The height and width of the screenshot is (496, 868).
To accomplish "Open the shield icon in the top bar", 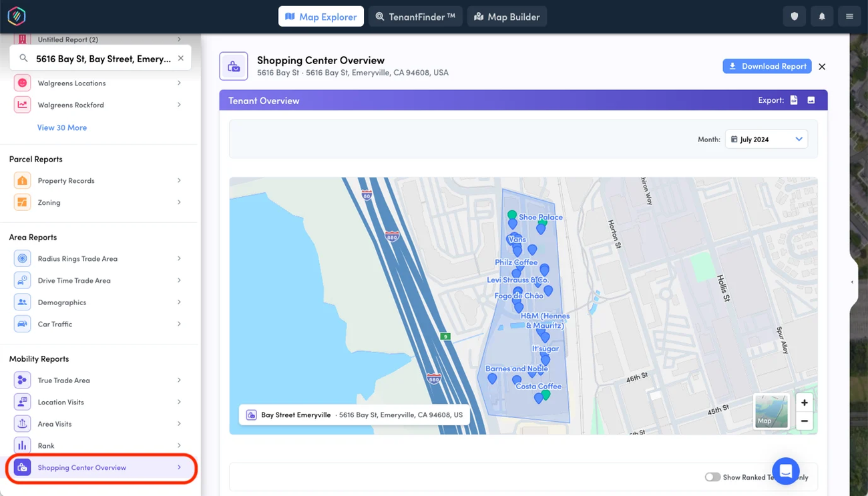I will (x=795, y=17).
